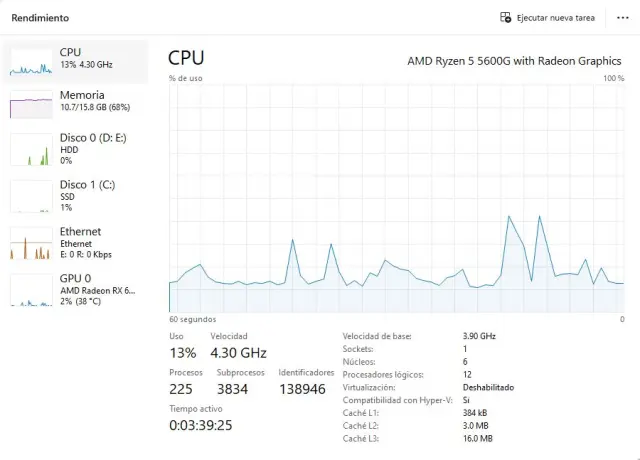Select the CPU mini graph in sidebar
The height and width of the screenshot is (460, 640).
click(x=31, y=61)
